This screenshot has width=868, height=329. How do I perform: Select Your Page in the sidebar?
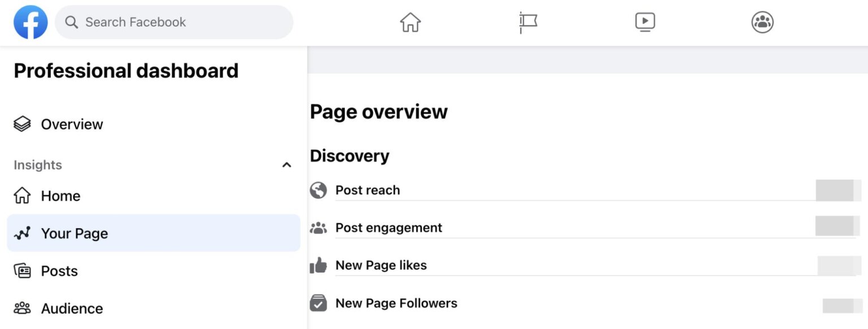tap(74, 233)
